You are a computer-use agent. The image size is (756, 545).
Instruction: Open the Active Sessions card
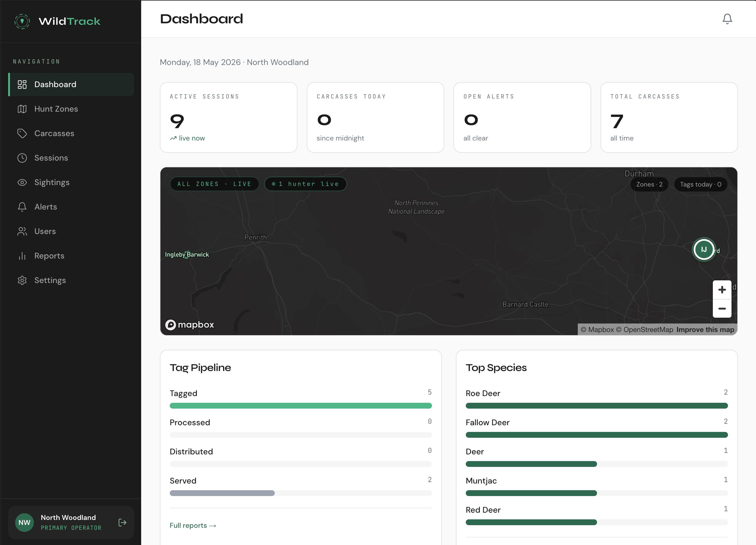click(x=228, y=117)
